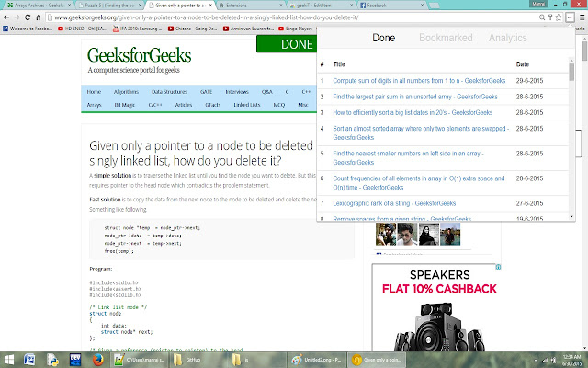Reload the current page
The image size is (588, 368).
(28, 17)
